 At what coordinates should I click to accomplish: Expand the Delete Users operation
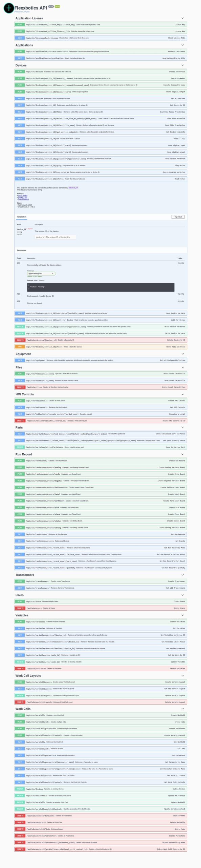click(x=100, y=608)
